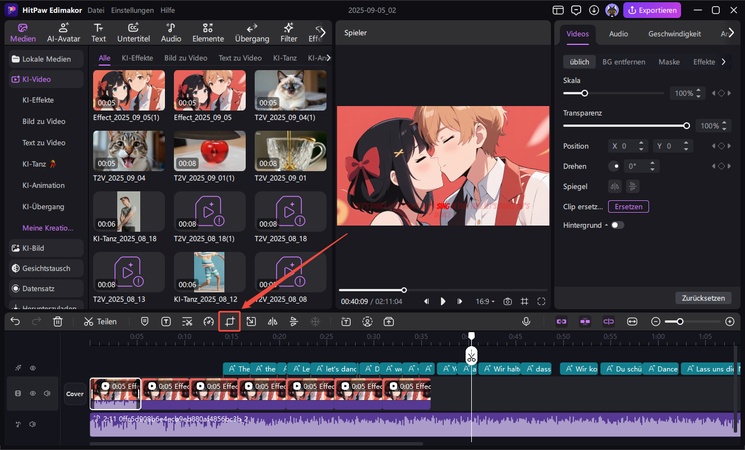This screenshot has height=450, width=745.
Task: Click the horizontal mirror flip icon
Action: click(272, 322)
